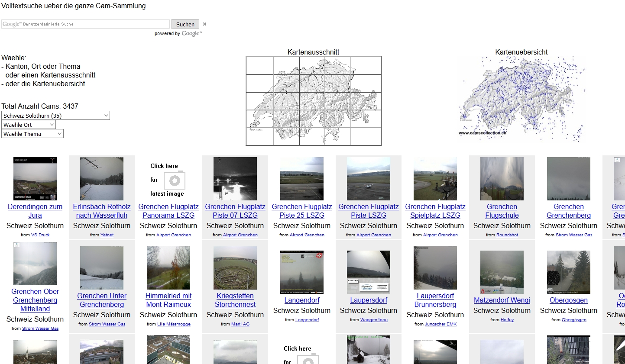This screenshot has height=364, width=625.
Task: Open the Laupersdorf title link
Action: 369,300
